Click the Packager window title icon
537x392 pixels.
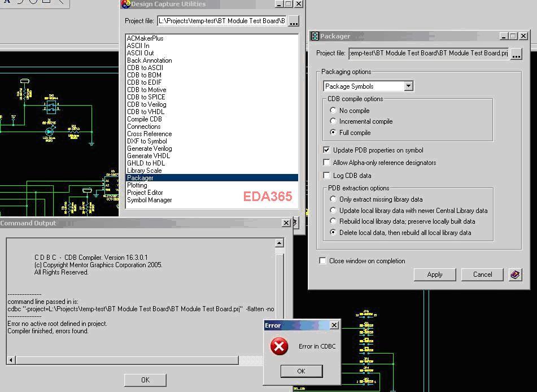tap(315, 36)
